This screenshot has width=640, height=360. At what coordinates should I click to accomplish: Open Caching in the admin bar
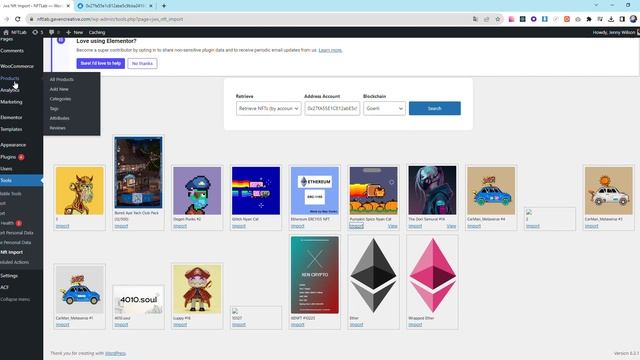[97, 32]
